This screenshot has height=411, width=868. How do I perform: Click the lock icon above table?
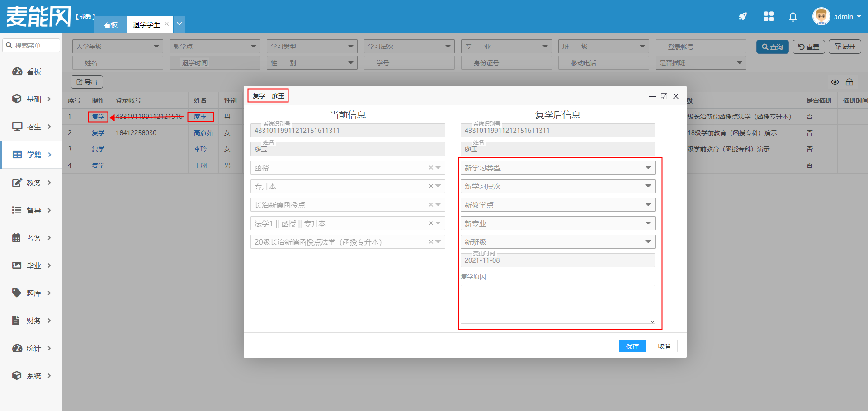[x=849, y=82]
